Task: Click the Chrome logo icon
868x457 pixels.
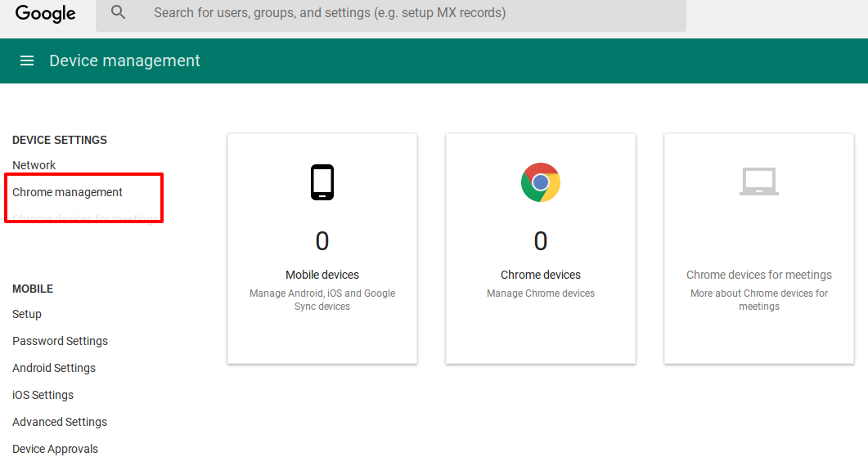Action: [x=540, y=182]
